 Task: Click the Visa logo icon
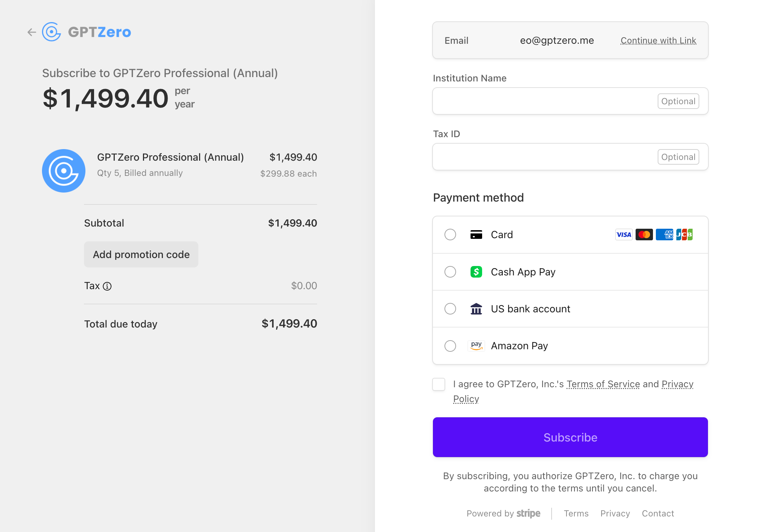[x=624, y=235]
